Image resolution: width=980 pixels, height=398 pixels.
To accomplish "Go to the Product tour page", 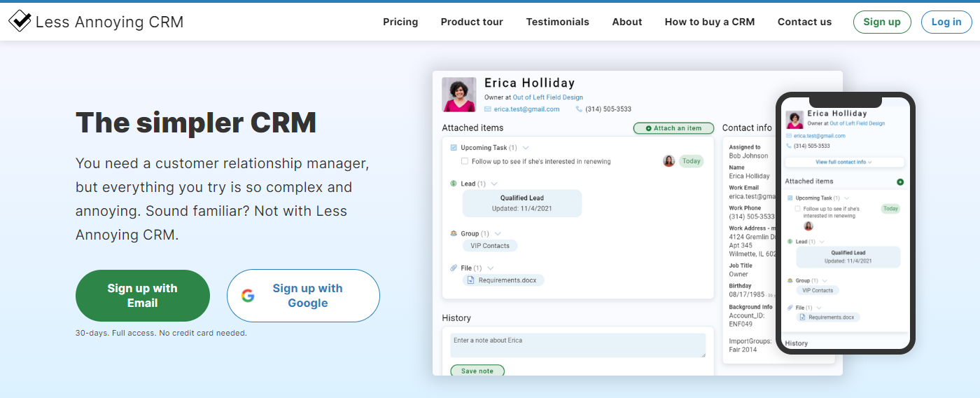I will (472, 22).
